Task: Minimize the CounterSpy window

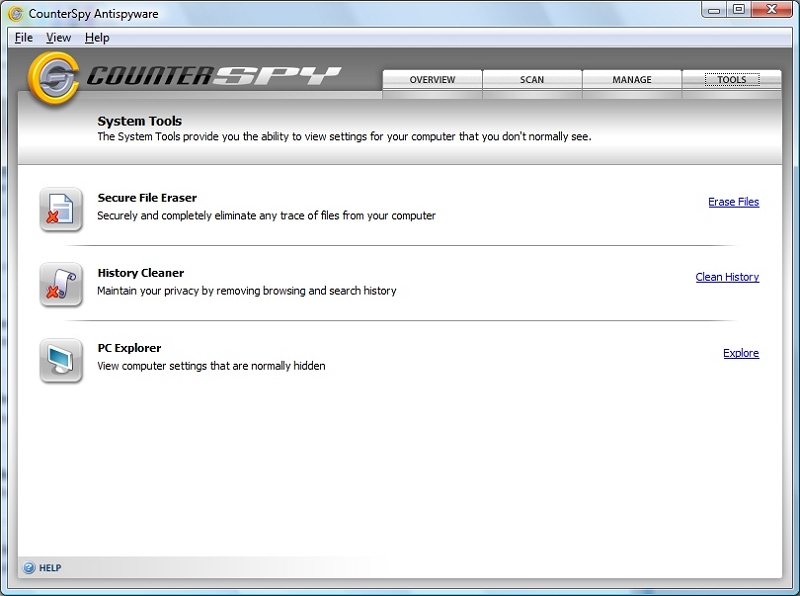Action: click(x=714, y=10)
